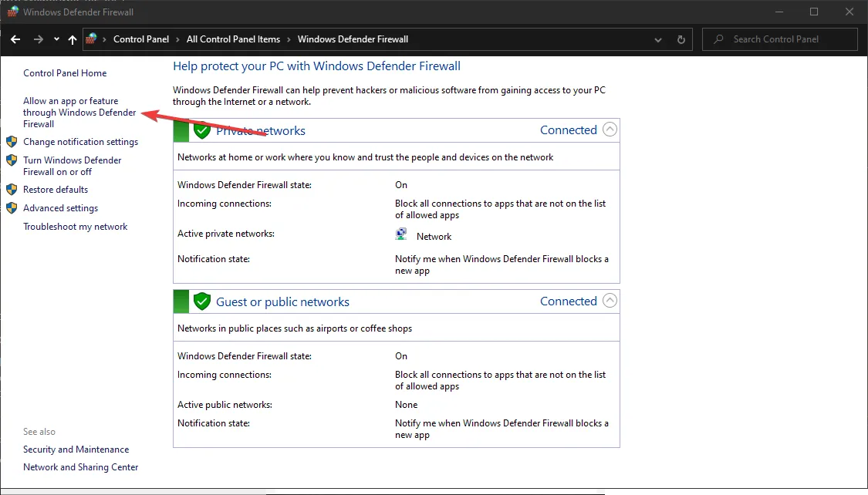Focus the Search Control Panel box

tap(780, 39)
